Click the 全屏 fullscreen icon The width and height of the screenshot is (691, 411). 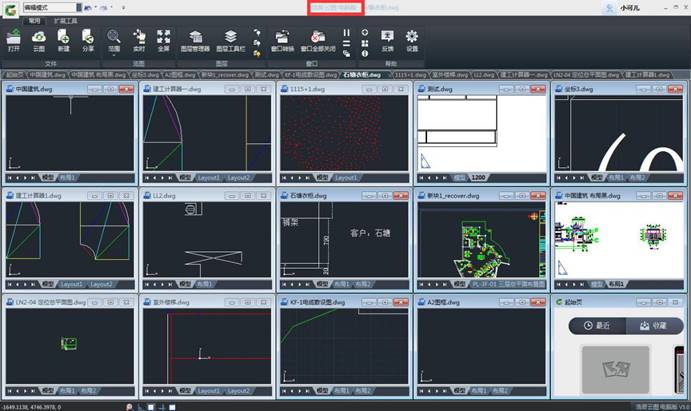coord(163,38)
